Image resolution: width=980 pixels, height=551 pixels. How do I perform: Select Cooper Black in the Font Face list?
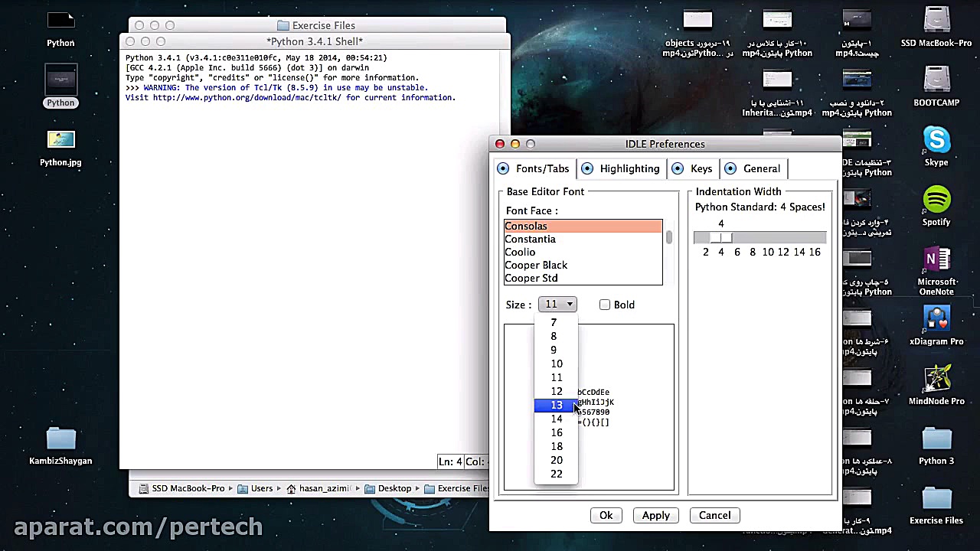click(x=583, y=265)
